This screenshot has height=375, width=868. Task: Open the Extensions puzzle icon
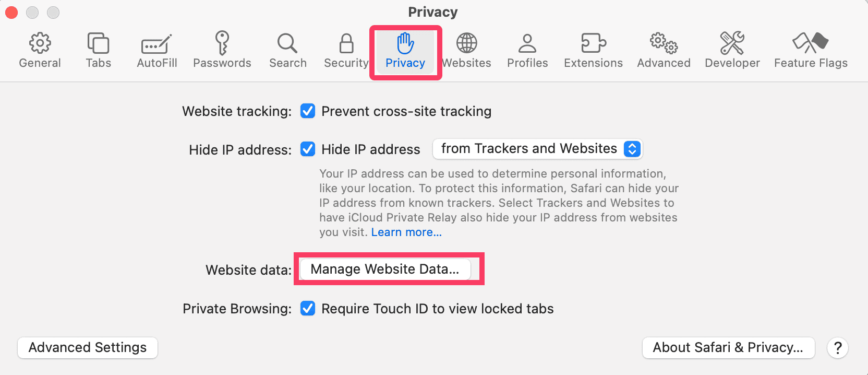pyautogui.click(x=593, y=44)
